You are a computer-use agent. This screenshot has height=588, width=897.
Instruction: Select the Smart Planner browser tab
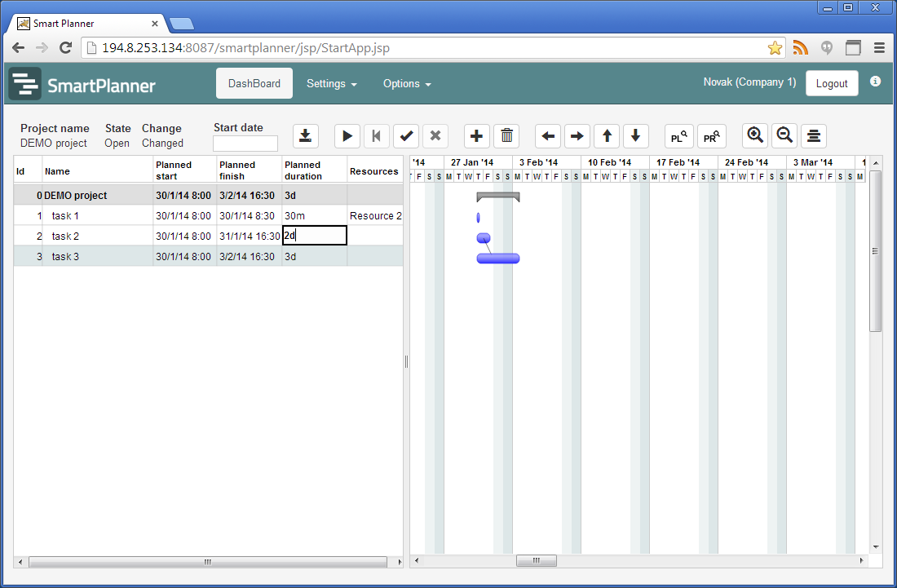coord(86,24)
